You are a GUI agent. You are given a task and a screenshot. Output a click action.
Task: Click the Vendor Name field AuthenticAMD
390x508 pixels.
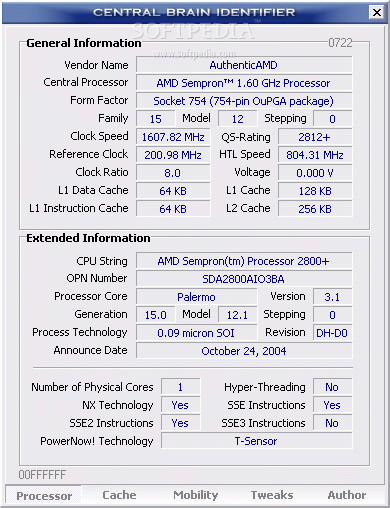pos(244,65)
